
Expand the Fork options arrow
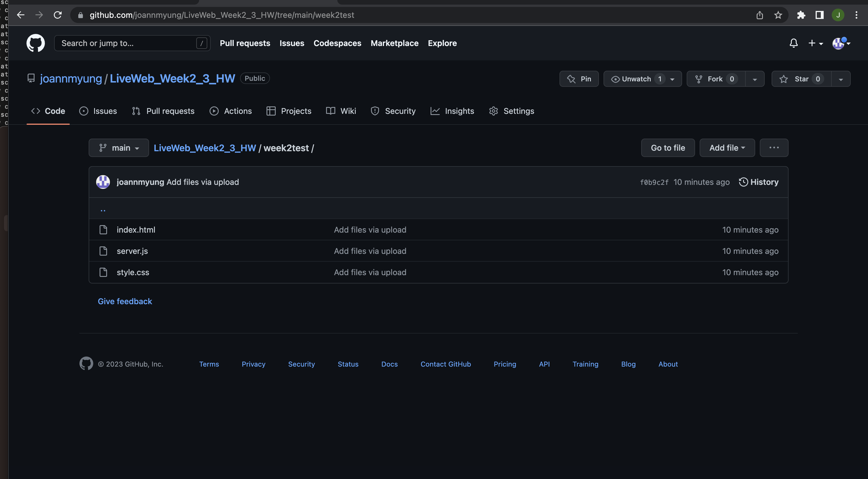pos(755,79)
